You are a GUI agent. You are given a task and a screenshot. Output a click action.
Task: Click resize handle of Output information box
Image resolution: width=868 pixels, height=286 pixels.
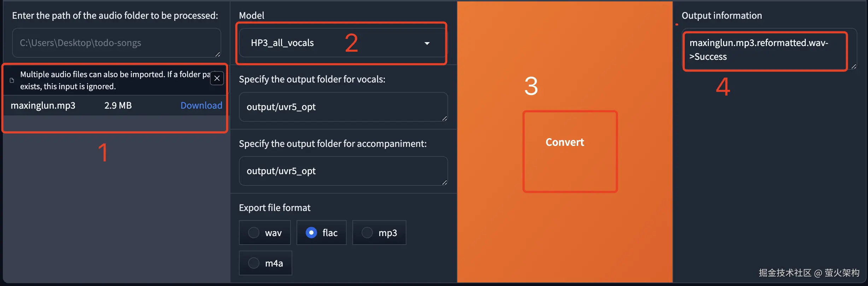pos(854,67)
